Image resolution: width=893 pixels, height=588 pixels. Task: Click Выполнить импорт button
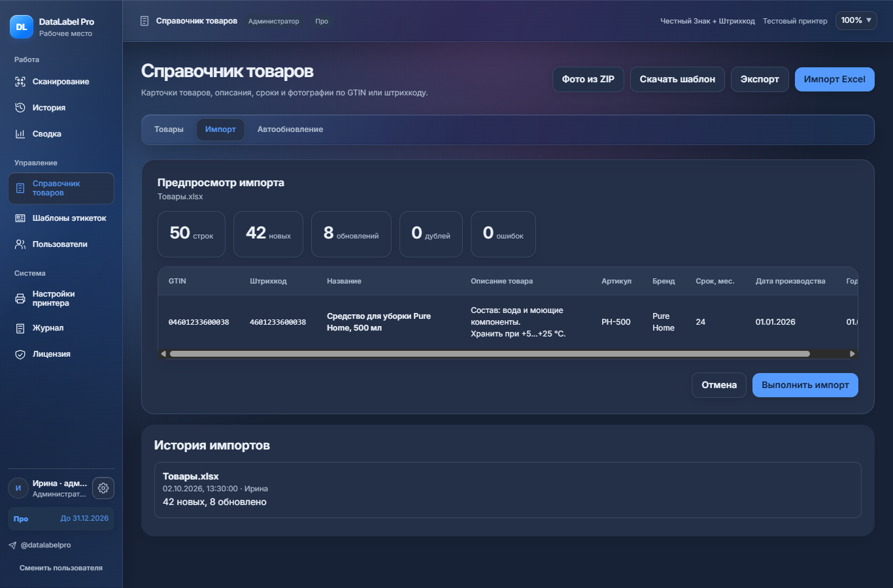pyautogui.click(x=805, y=385)
